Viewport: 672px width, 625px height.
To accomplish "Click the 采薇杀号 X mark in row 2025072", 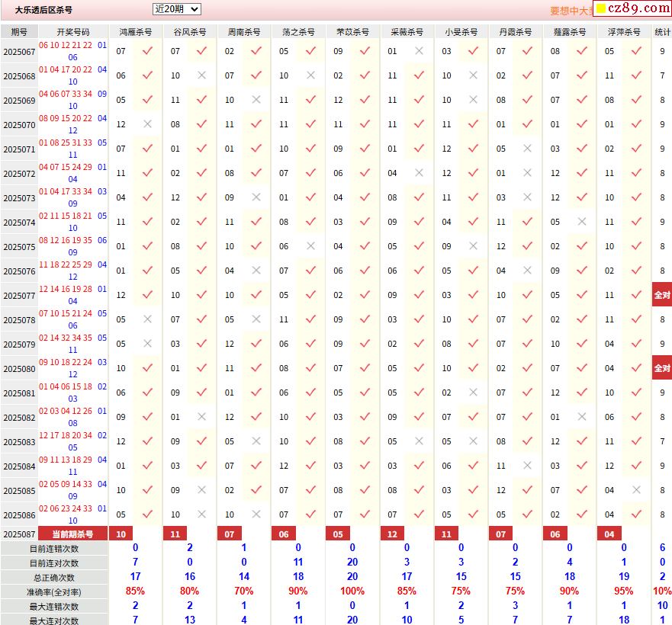I will [420, 173].
